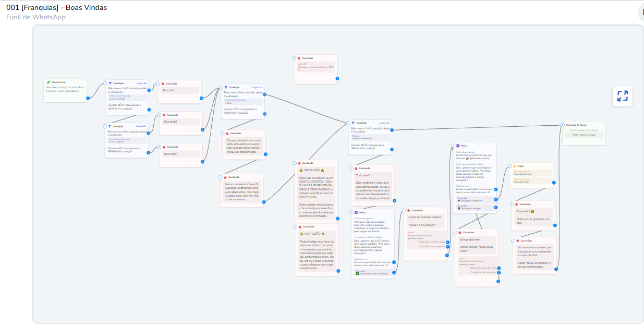Click 'Lógica Ou' on the 'antes de 18:00' condition
This screenshot has height=325, width=644.
(141, 126)
